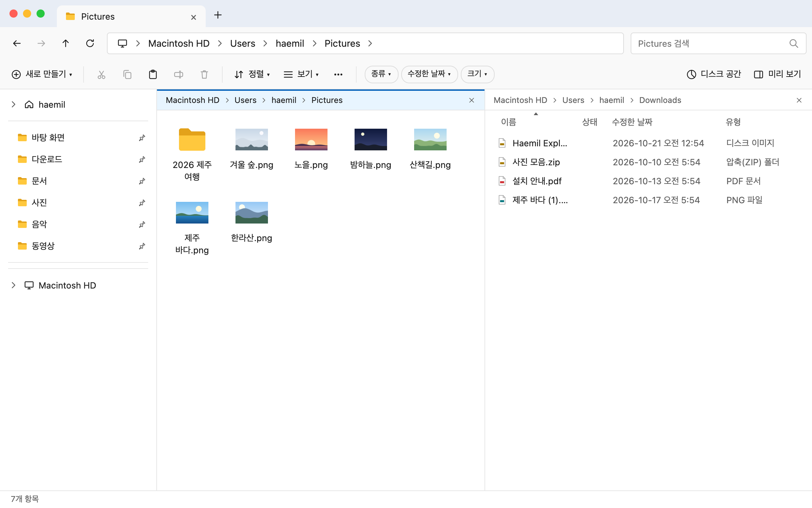Expand the Macintosh HD tree node
This screenshot has height=508, width=812.
14,285
